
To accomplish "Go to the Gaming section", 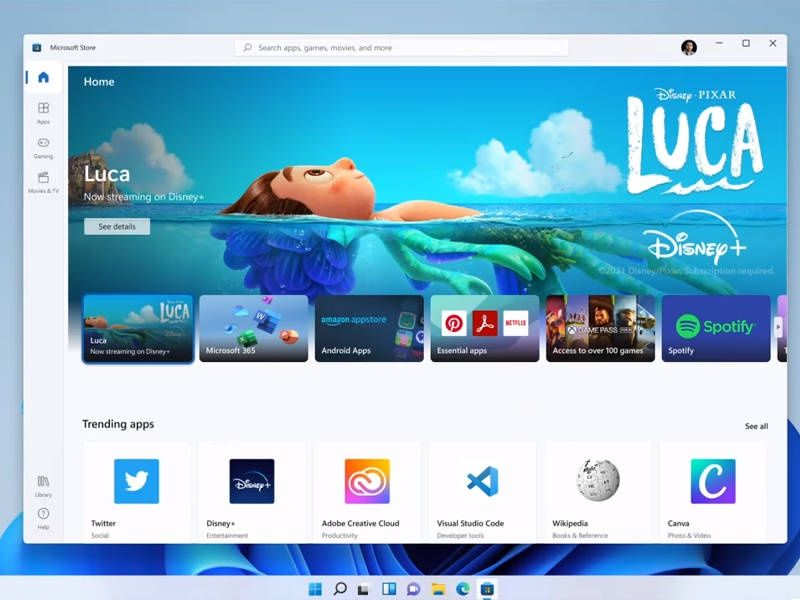I will 43,147.
